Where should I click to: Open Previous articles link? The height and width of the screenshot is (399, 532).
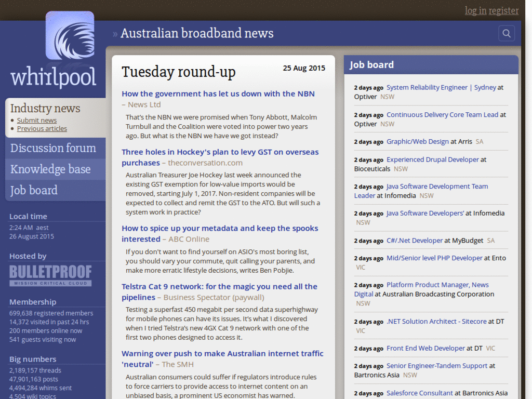coord(42,129)
